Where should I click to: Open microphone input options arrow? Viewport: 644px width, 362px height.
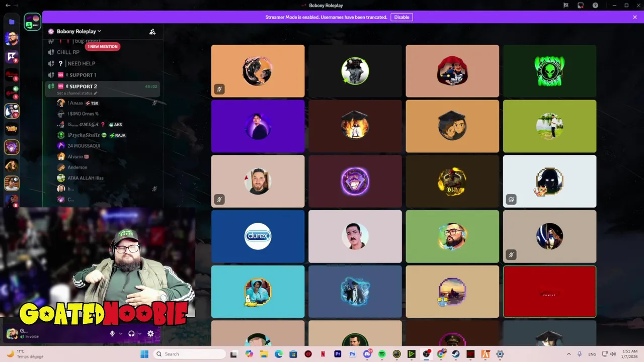(x=121, y=333)
